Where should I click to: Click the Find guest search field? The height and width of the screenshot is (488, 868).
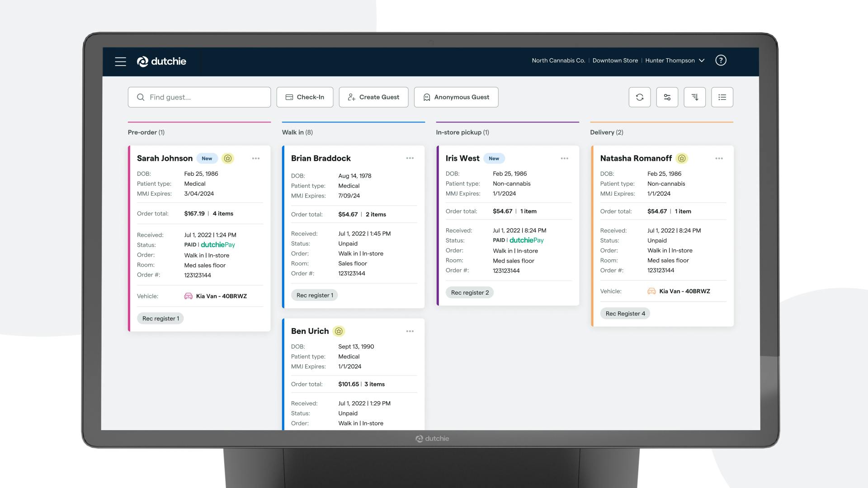(x=199, y=97)
